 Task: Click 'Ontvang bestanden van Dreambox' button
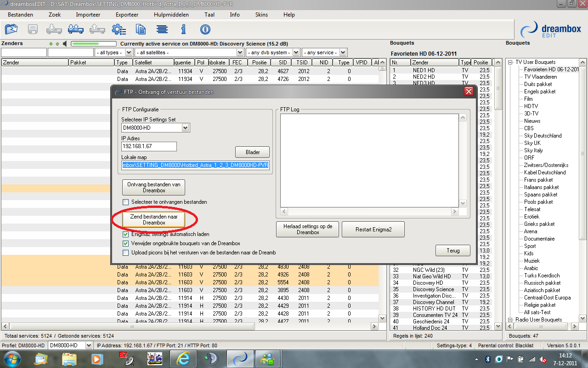[x=154, y=187]
